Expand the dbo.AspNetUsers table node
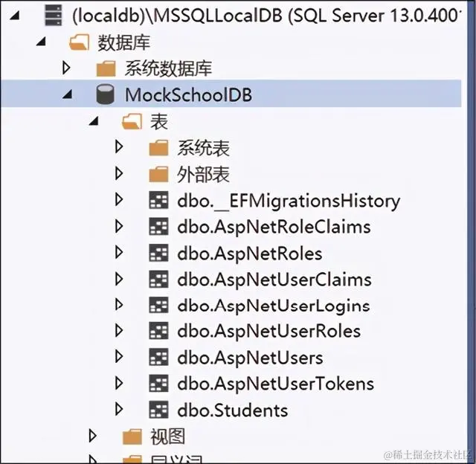476x464 pixels. click(119, 357)
